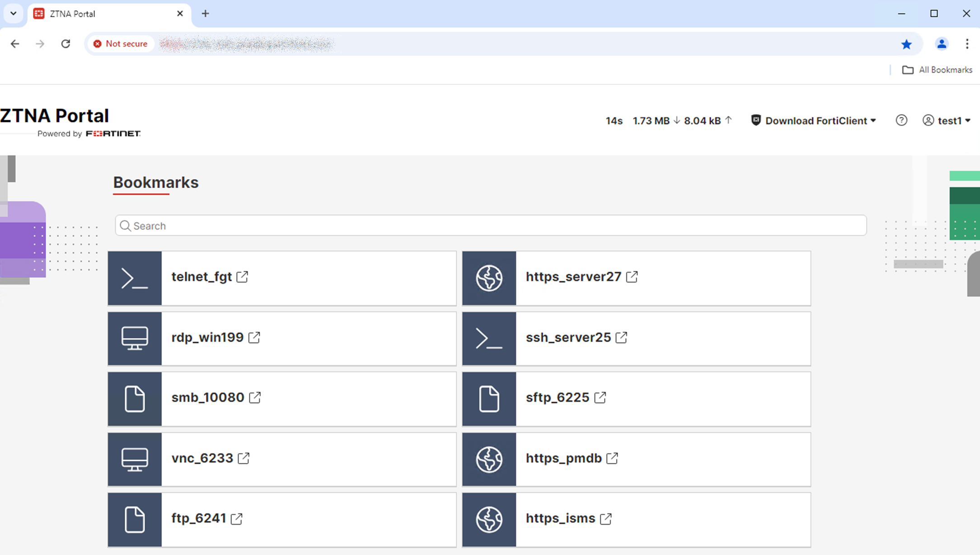
Task: Click the browser profile icon
Action: (x=941, y=44)
